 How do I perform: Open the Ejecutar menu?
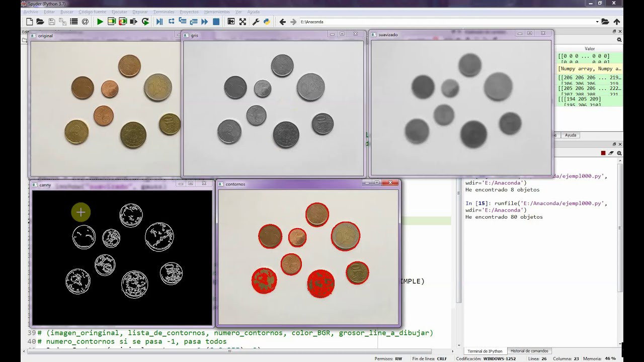click(119, 12)
